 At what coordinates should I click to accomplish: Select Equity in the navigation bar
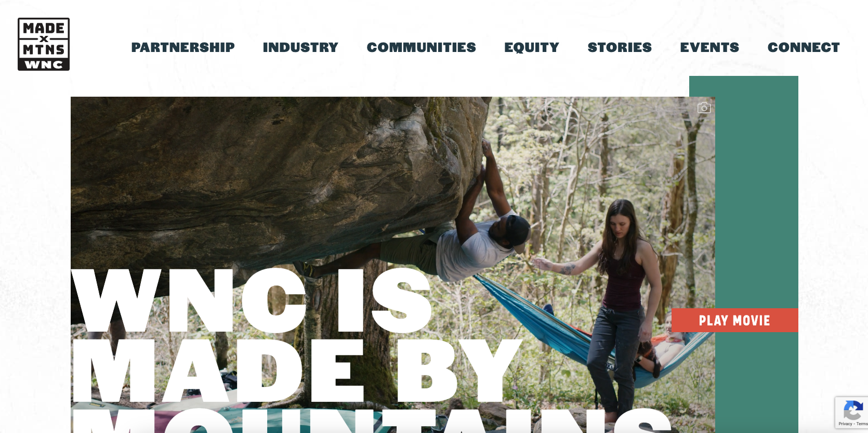click(x=532, y=47)
